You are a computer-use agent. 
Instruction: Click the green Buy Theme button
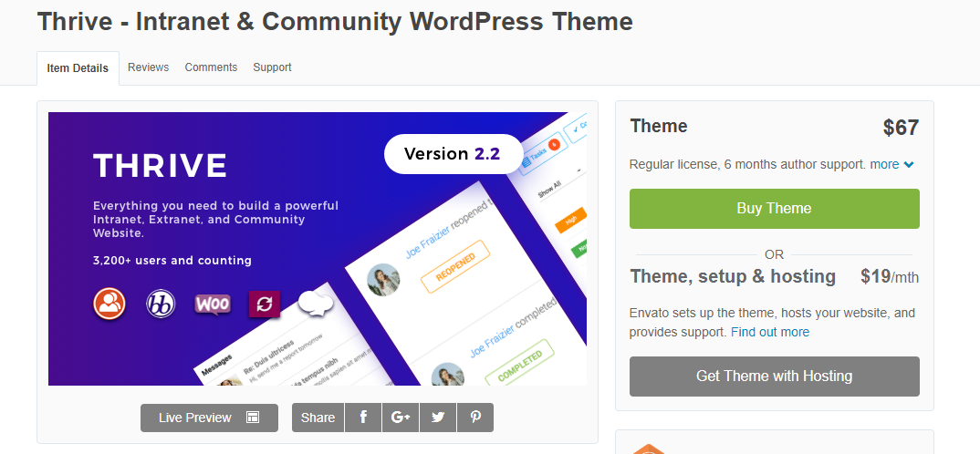(775, 209)
